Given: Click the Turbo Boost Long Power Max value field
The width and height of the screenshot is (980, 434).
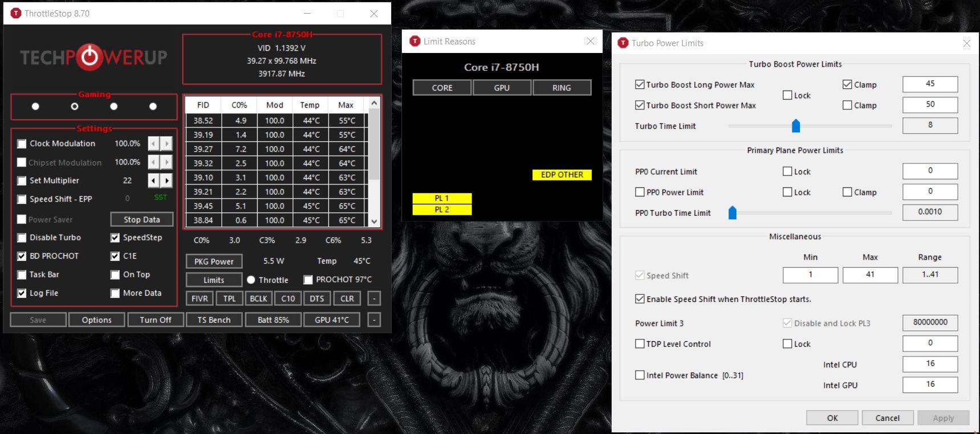Looking at the screenshot, I should [x=930, y=84].
